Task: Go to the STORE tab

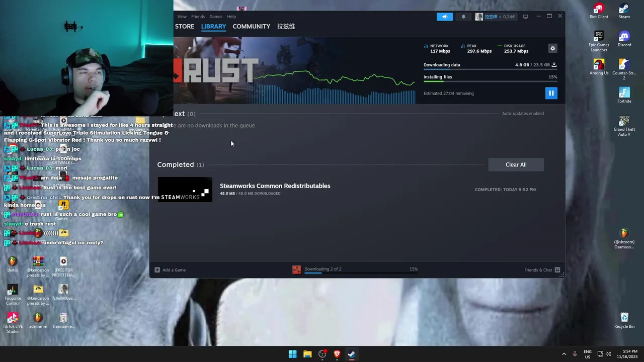Action: (x=184, y=26)
